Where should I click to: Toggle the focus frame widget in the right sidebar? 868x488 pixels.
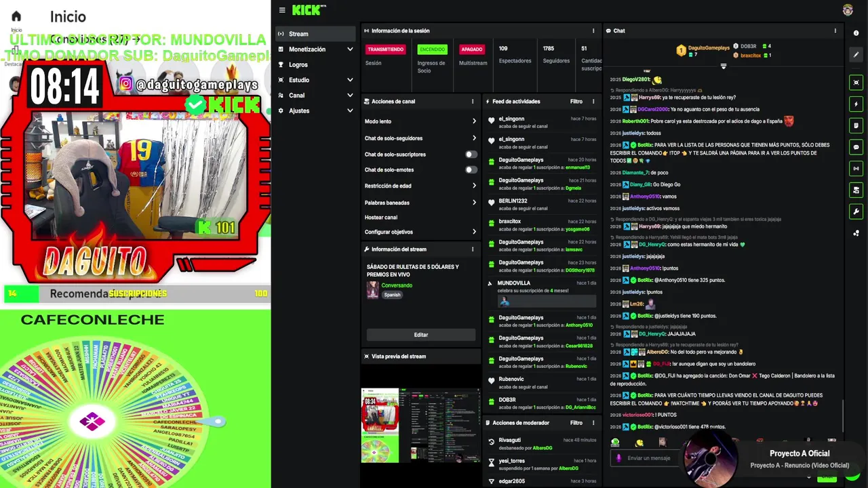tap(856, 83)
